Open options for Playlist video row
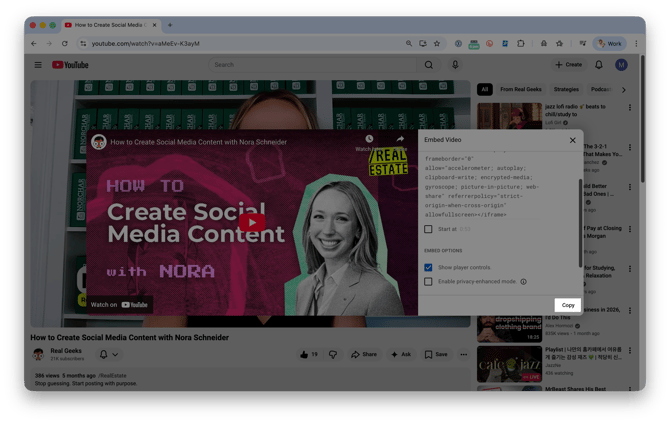Image resolution: width=670 pixels, height=423 pixels. click(630, 350)
